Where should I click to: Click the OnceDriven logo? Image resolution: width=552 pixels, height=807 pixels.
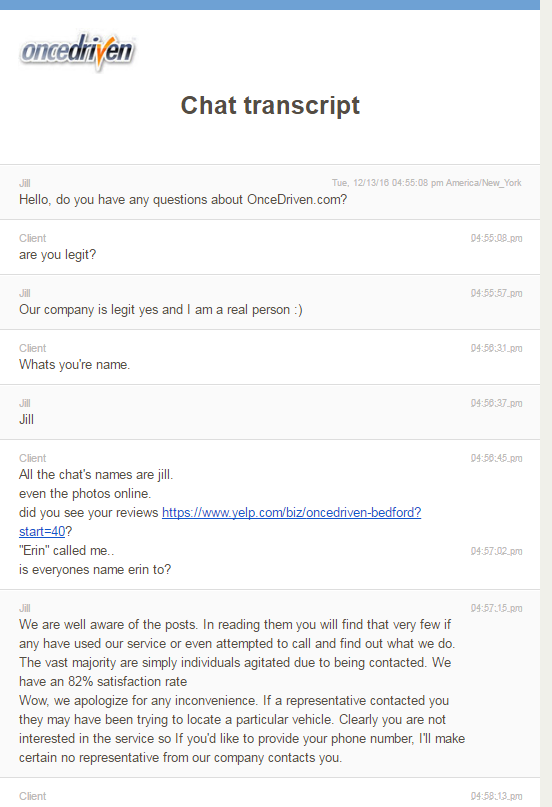[78, 51]
